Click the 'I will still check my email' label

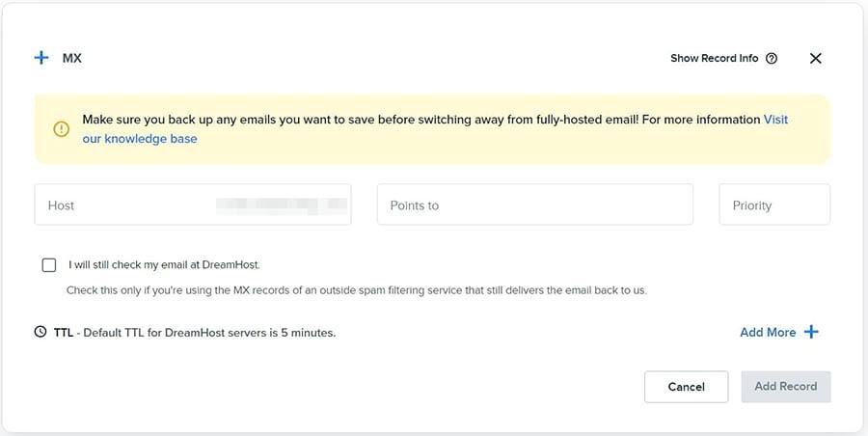point(164,264)
